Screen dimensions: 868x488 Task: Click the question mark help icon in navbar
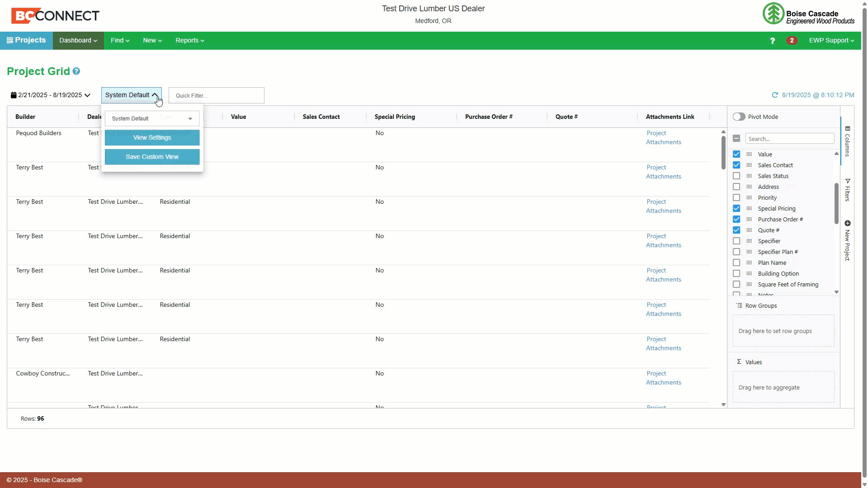[773, 41]
